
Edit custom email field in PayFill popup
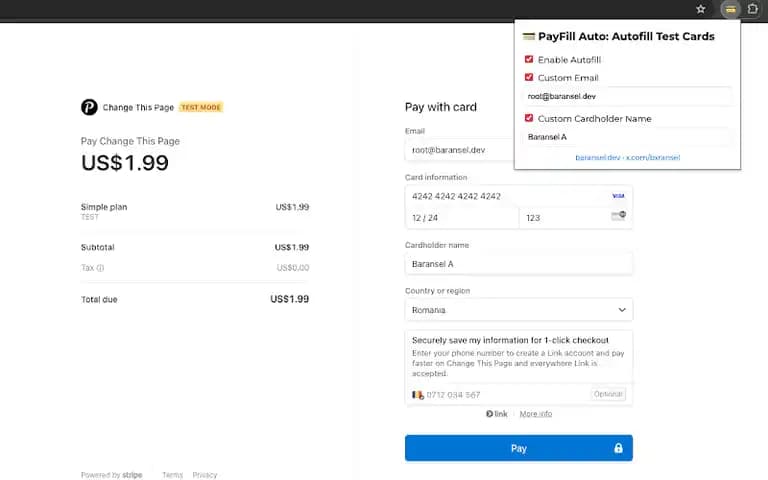(628, 96)
